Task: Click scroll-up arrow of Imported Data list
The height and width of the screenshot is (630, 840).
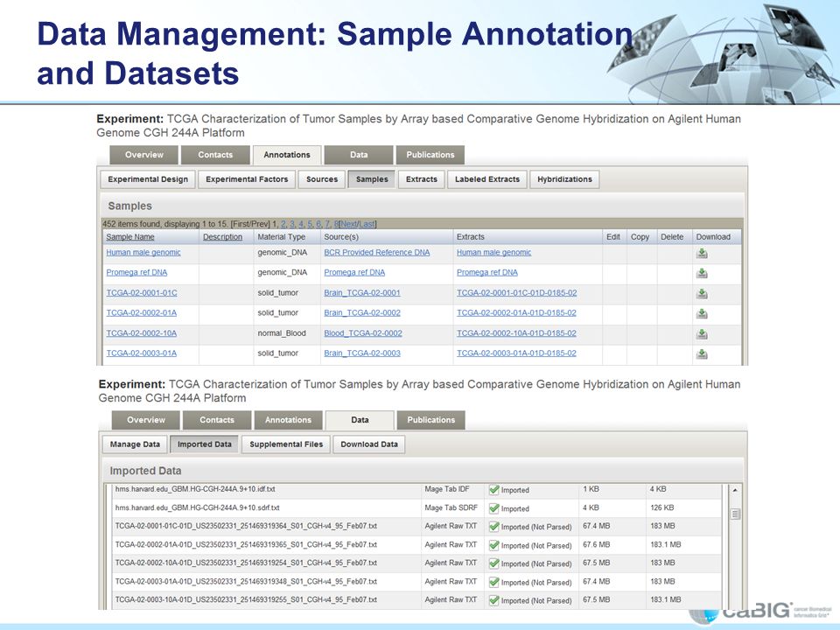Action: (735, 490)
